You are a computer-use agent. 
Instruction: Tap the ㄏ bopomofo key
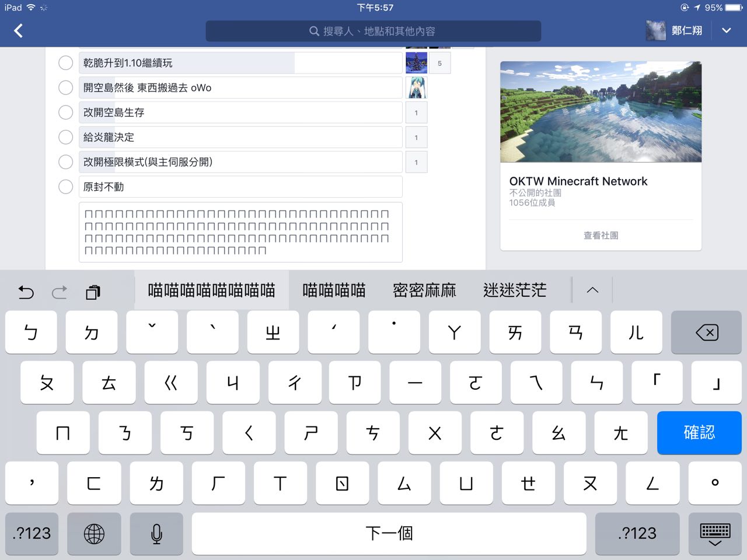[x=218, y=483]
